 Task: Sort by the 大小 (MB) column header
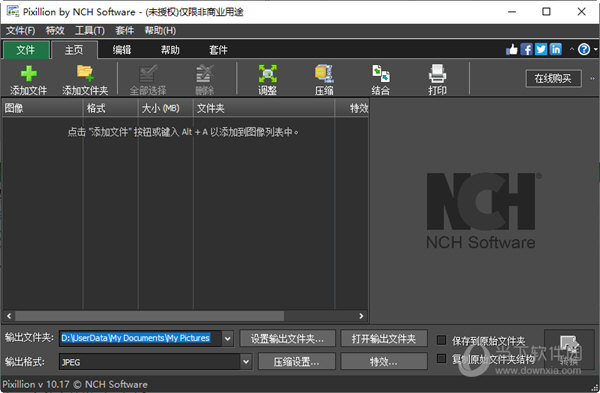coord(166,108)
